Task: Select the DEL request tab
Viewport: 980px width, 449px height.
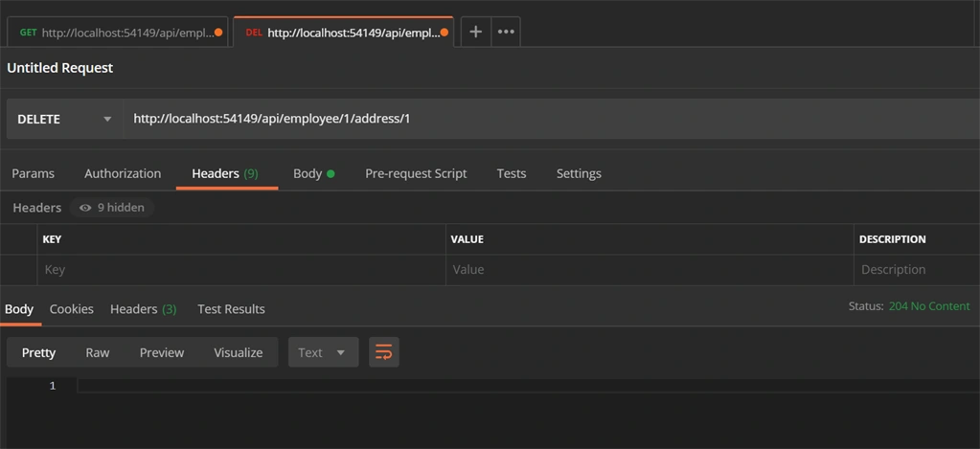Action: pyautogui.click(x=343, y=33)
